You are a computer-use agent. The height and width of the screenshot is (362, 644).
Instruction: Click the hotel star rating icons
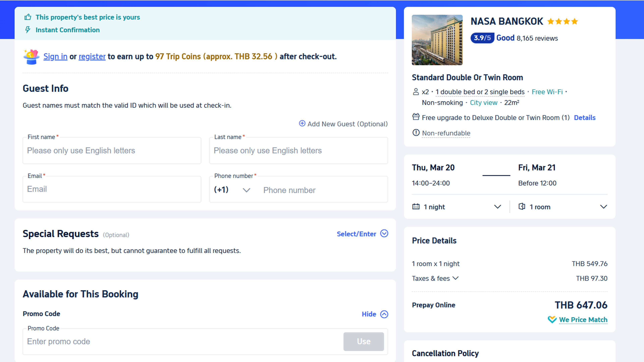(562, 21)
